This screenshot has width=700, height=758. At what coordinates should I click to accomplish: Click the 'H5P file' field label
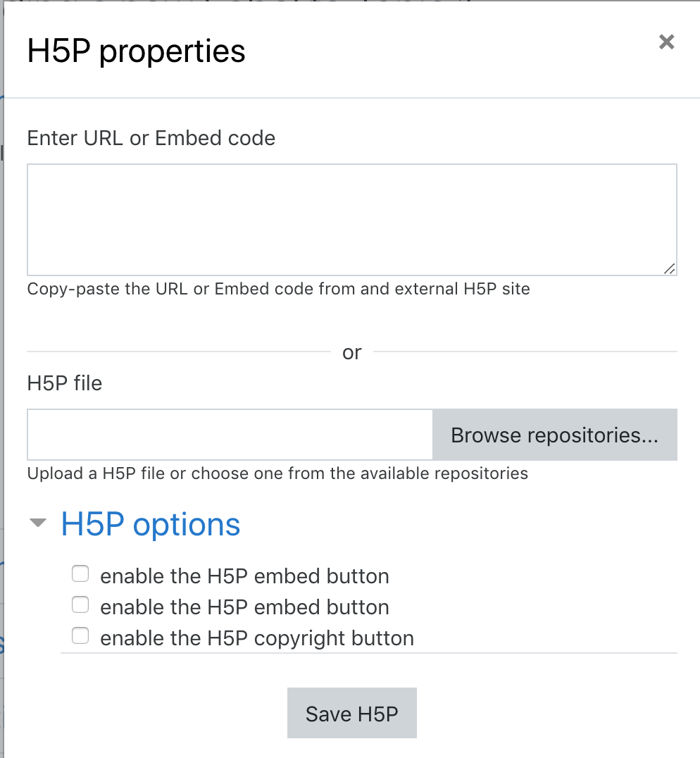(x=65, y=383)
